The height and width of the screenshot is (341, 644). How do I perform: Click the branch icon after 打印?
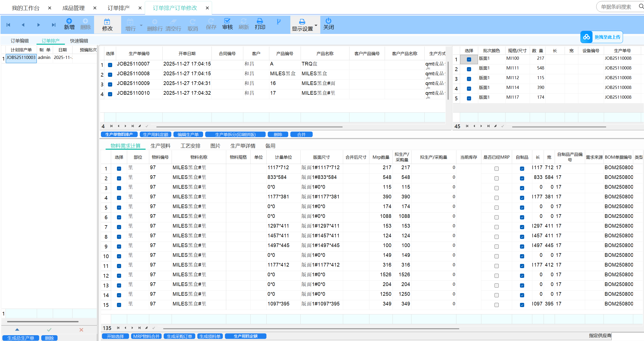pos(279,22)
